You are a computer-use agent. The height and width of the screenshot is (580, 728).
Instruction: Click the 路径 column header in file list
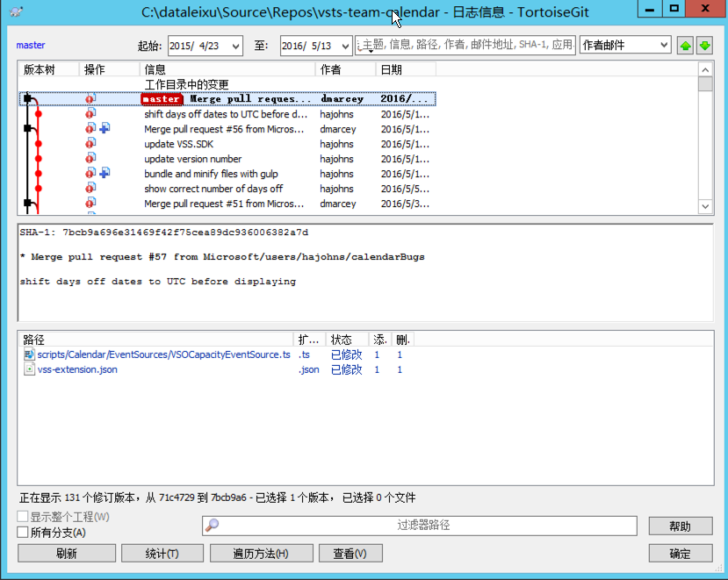click(155, 340)
